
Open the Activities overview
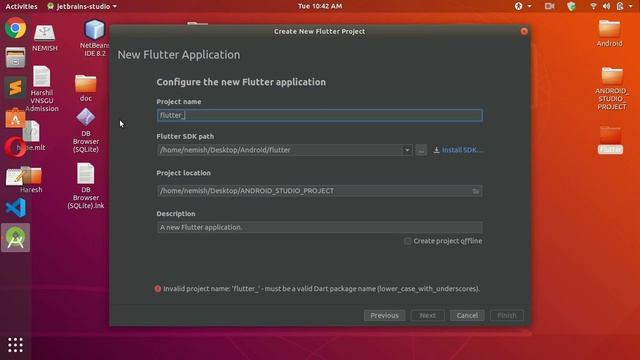(21, 6)
